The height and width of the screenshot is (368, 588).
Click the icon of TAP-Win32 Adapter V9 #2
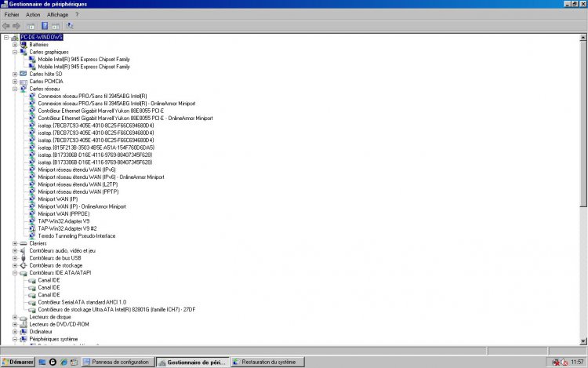pyautogui.click(x=32, y=228)
